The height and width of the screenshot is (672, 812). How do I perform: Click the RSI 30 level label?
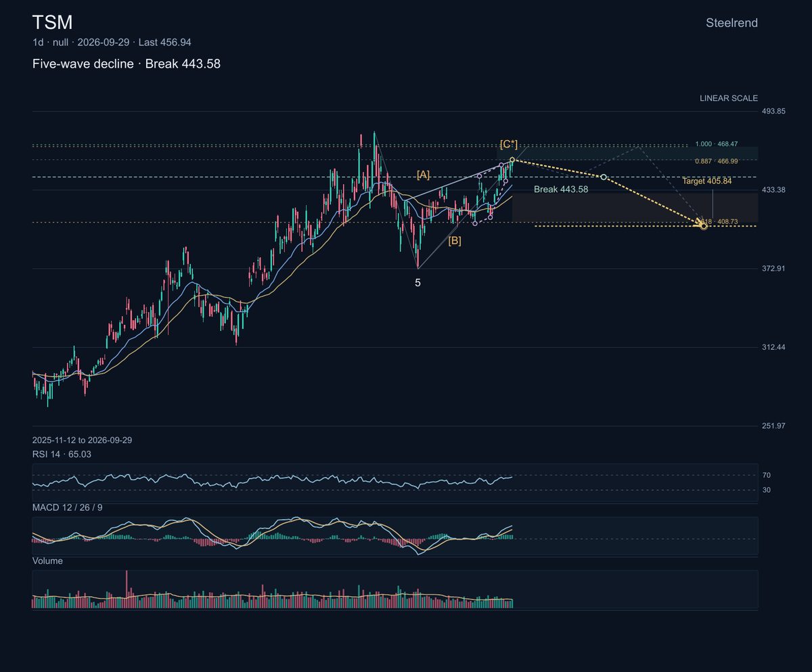click(767, 490)
